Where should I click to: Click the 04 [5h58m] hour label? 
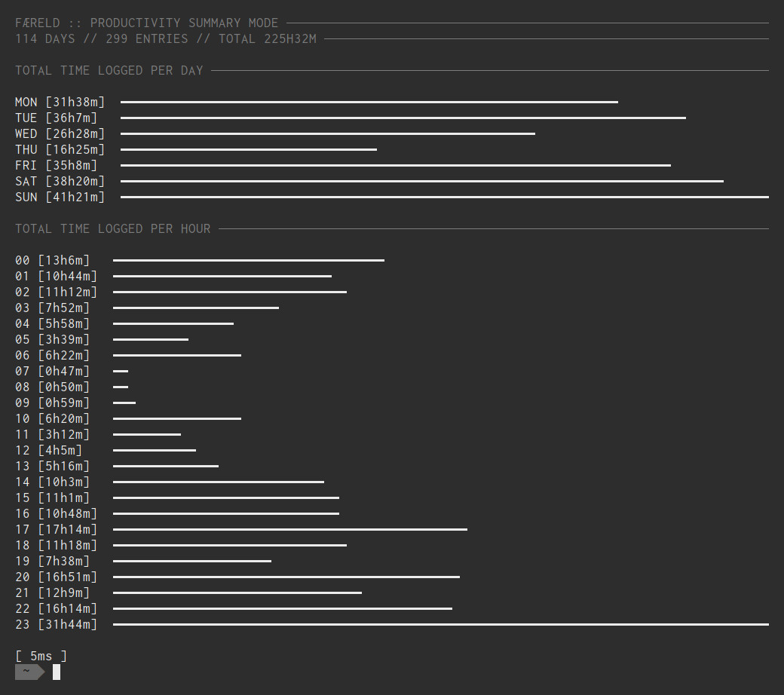click(53, 324)
